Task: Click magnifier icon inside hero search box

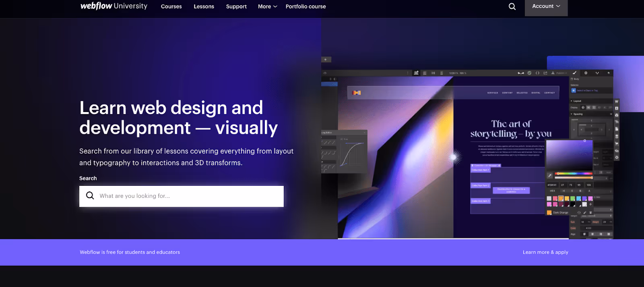Action: [x=90, y=195]
